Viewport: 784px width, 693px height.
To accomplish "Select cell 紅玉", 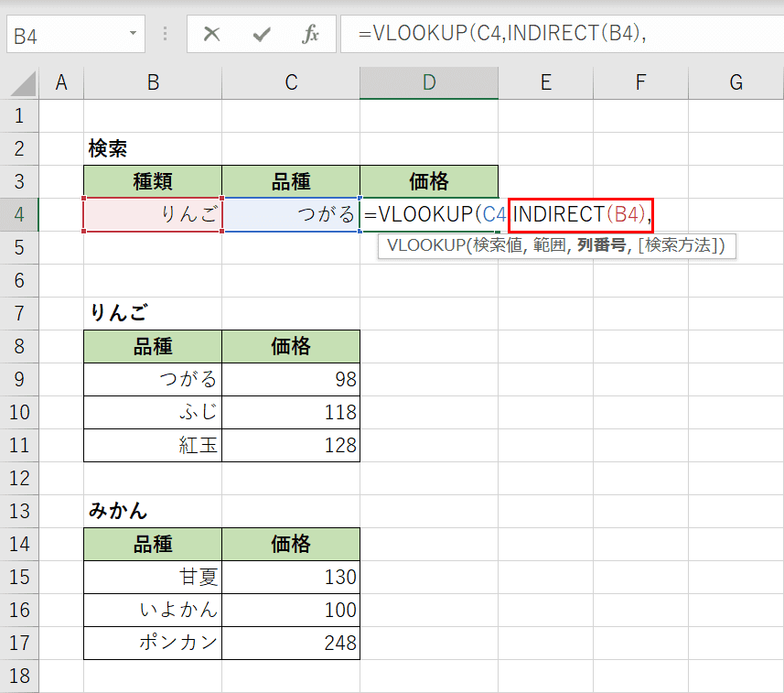I will [x=153, y=445].
